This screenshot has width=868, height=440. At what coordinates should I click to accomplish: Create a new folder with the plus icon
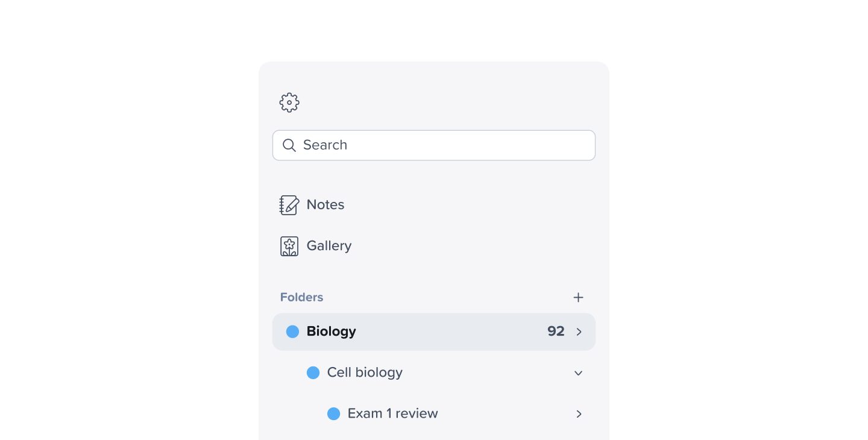tap(578, 297)
